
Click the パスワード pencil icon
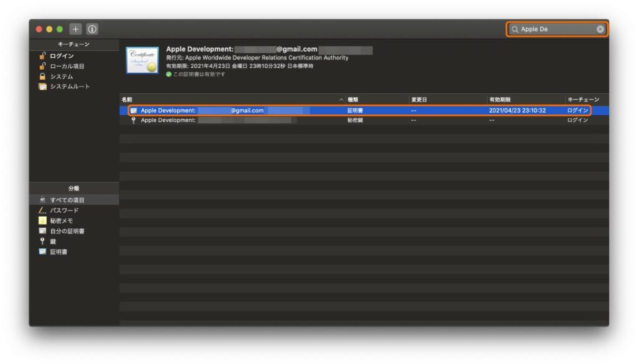click(x=42, y=210)
